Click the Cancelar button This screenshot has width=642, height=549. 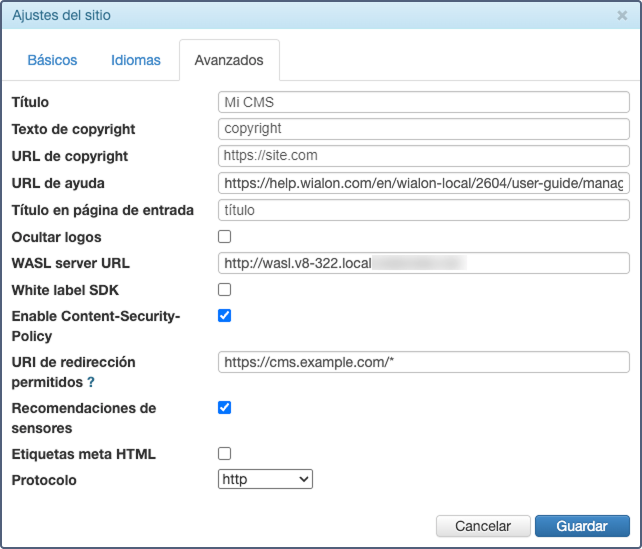pos(483,526)
